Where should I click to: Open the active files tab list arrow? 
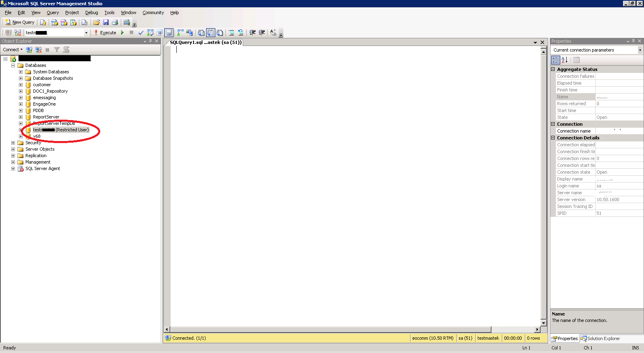535,42
